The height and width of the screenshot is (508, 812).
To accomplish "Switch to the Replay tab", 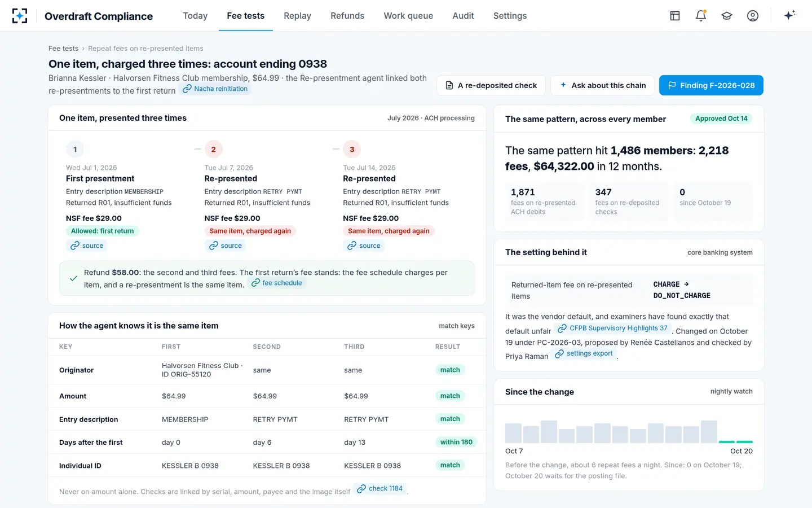I will click(x=297, y=16).
